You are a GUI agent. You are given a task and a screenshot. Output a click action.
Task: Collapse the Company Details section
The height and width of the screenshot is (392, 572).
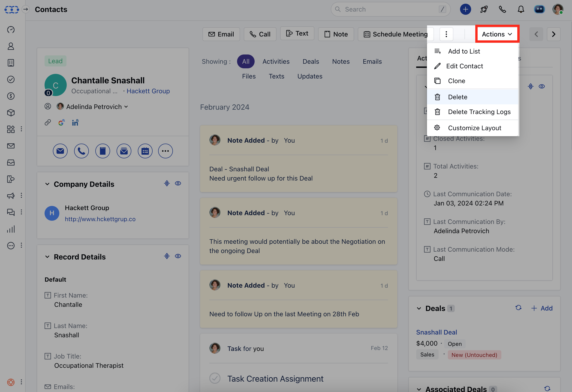47,184
